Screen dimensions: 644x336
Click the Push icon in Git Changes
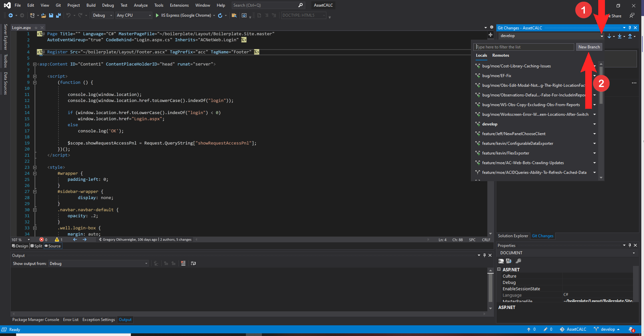coord(630,36)
